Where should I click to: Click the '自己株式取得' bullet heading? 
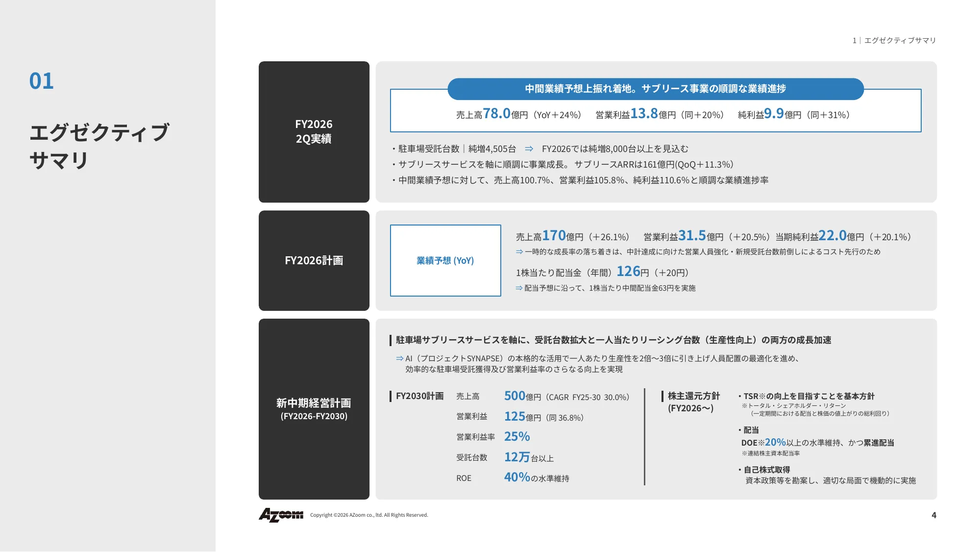(764, 470)
